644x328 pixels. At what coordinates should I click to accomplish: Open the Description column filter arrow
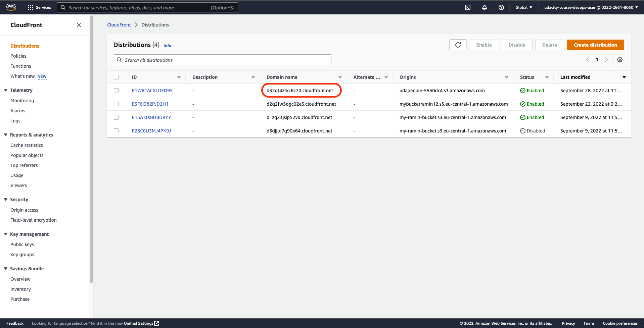pos(253,77)
